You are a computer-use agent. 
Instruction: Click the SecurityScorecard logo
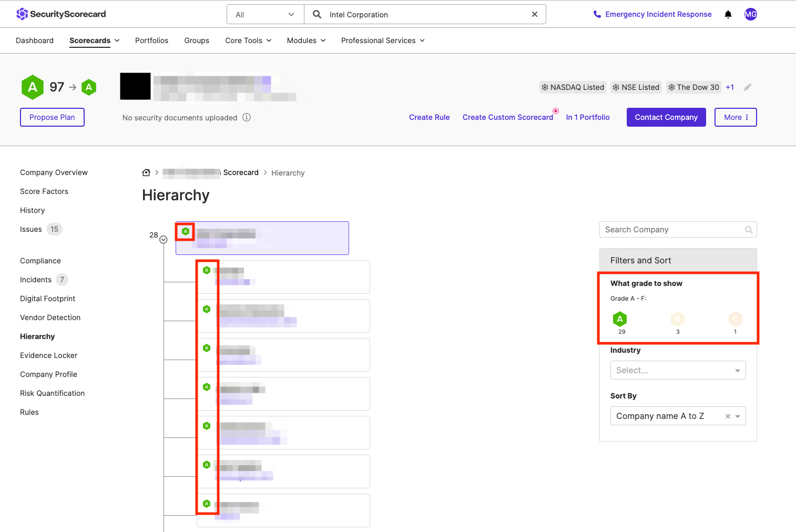tap(61, 14)
